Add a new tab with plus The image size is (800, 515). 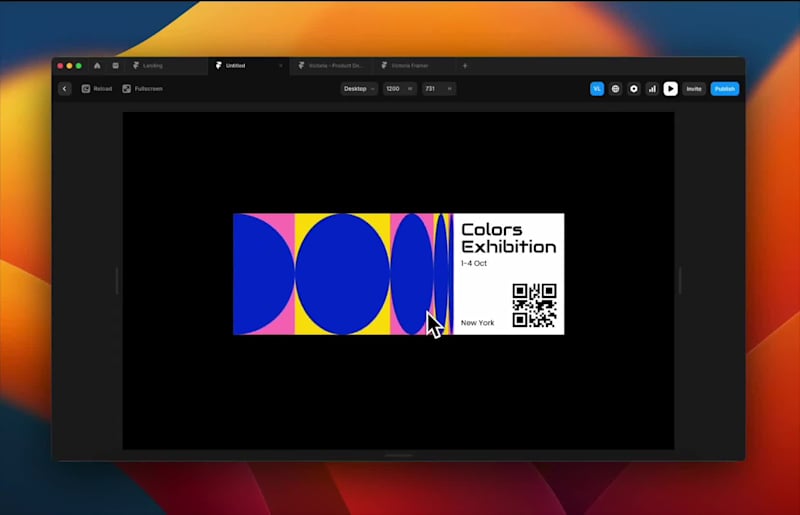[x=464, y=66]
